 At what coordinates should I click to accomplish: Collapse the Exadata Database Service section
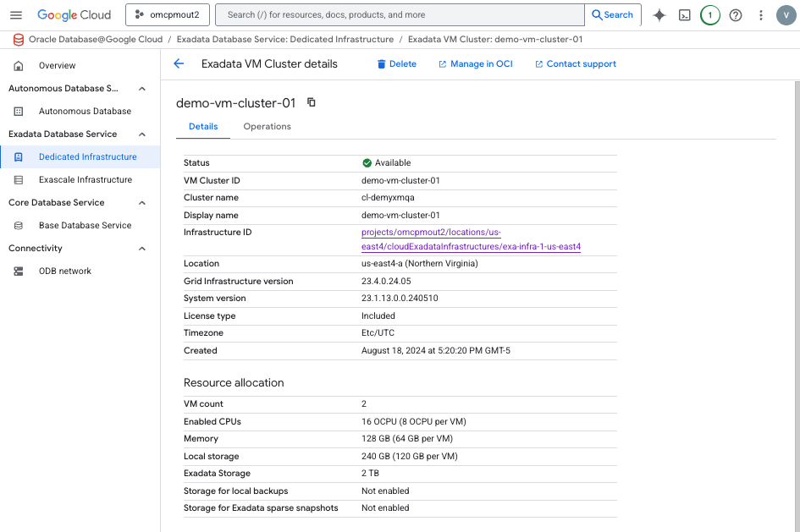[141, 134]
